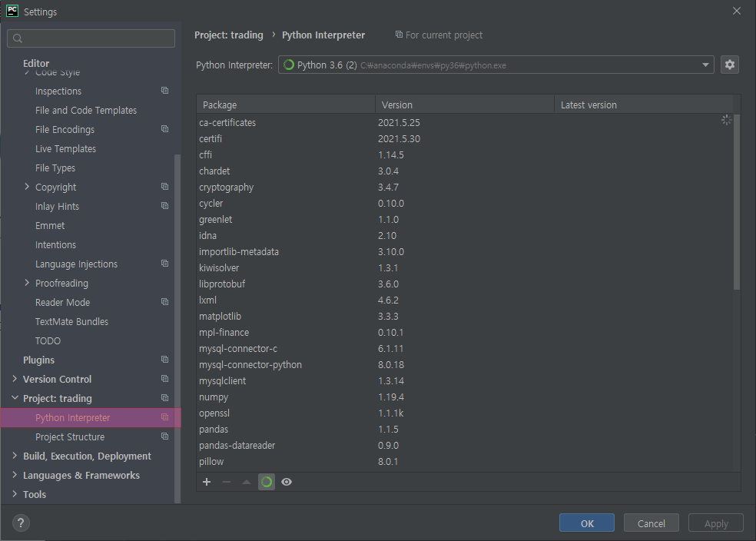Select the pandas package row

coord(465,429)
